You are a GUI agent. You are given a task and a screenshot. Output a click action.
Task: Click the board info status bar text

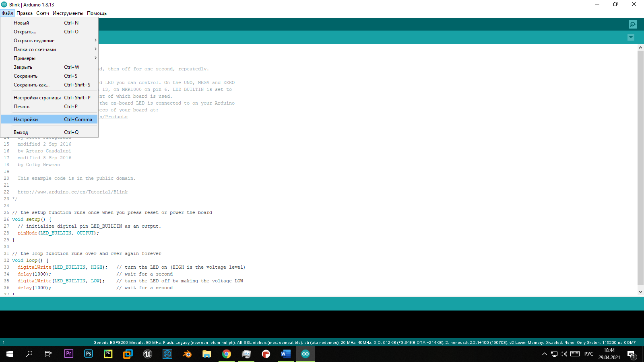365,343
